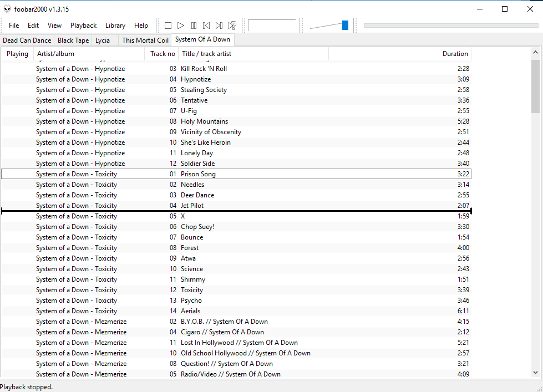Select the track Cigaro // System Of A Down
The image size is (543, 392).
click(236, 332)
